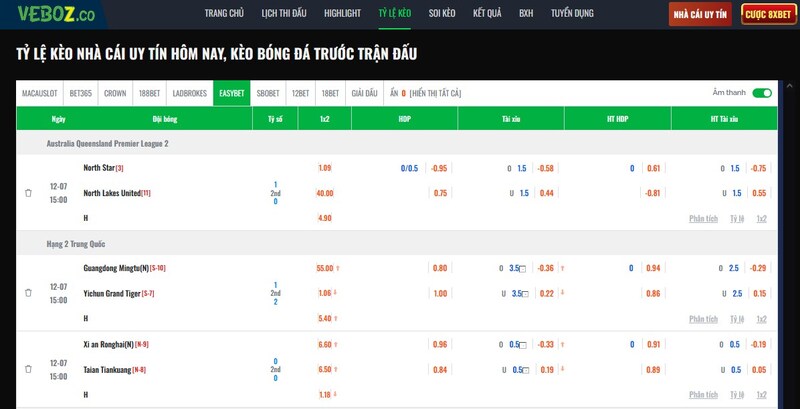
Task: Open Tỷ lệ link for the North Star match
Action: click(x=737, y=218)
